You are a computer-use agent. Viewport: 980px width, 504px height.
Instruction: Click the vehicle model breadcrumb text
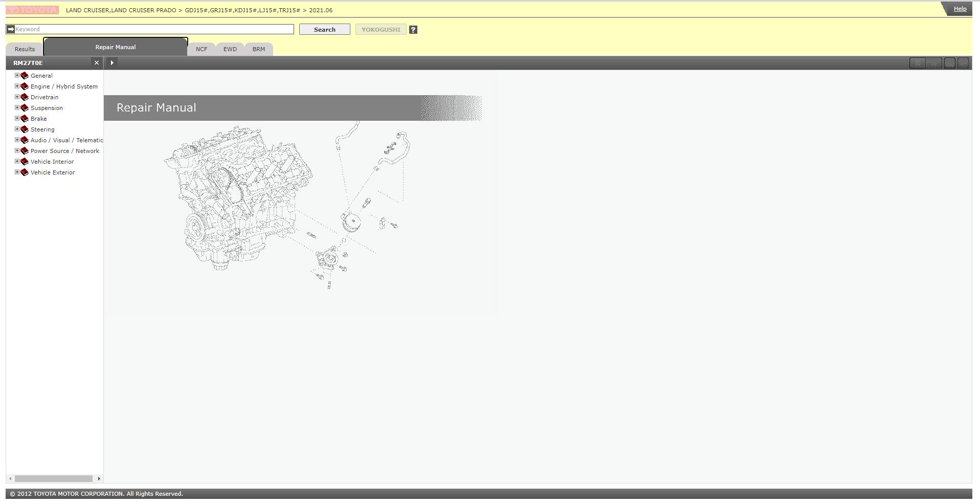click(199, 10)
